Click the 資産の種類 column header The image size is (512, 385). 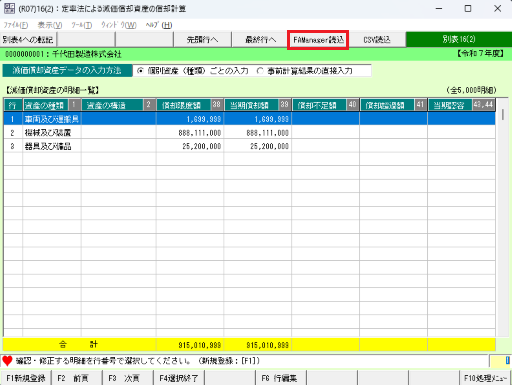(x=52, y=105)
